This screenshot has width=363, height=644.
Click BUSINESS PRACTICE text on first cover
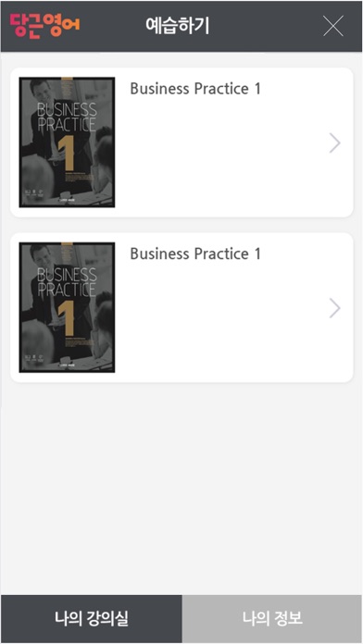[x=67, y=118]
